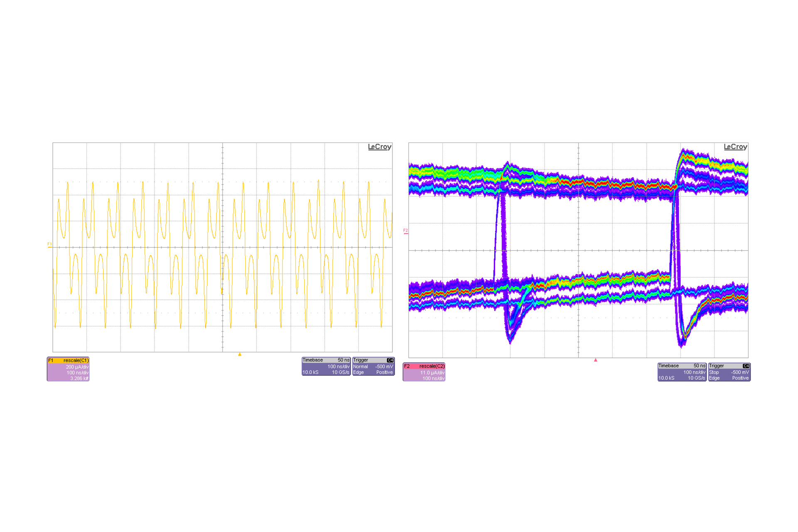The width and height of the screenshot is (798, 532).
Task: Click the C4 badge in Normal trigger box
Action: 390,360
